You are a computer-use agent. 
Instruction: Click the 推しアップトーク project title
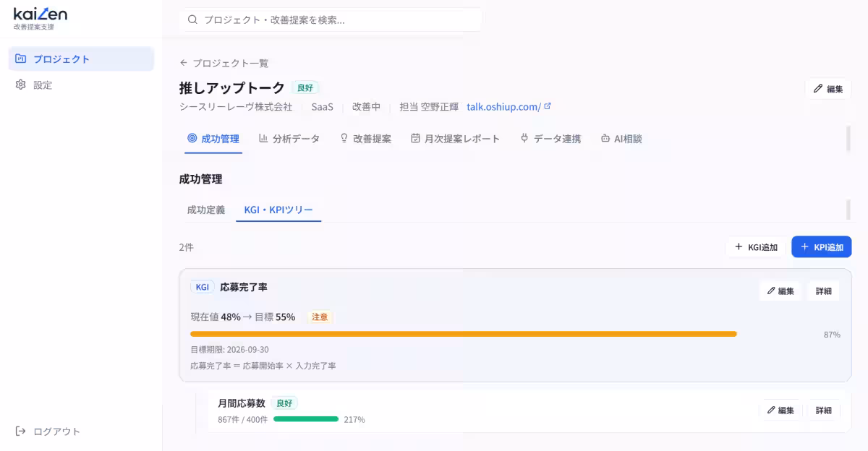click(232, 87)
